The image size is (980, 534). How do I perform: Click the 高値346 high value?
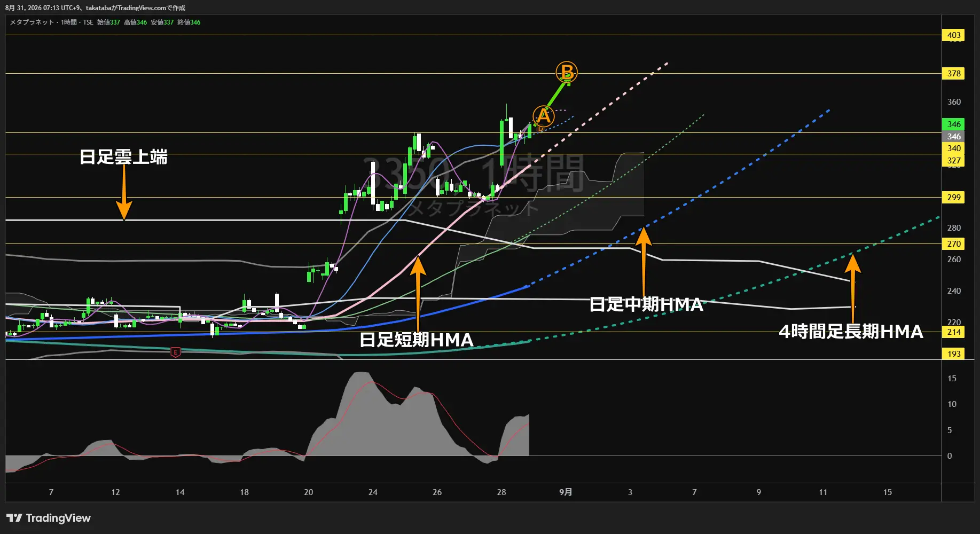pos(135,22)
